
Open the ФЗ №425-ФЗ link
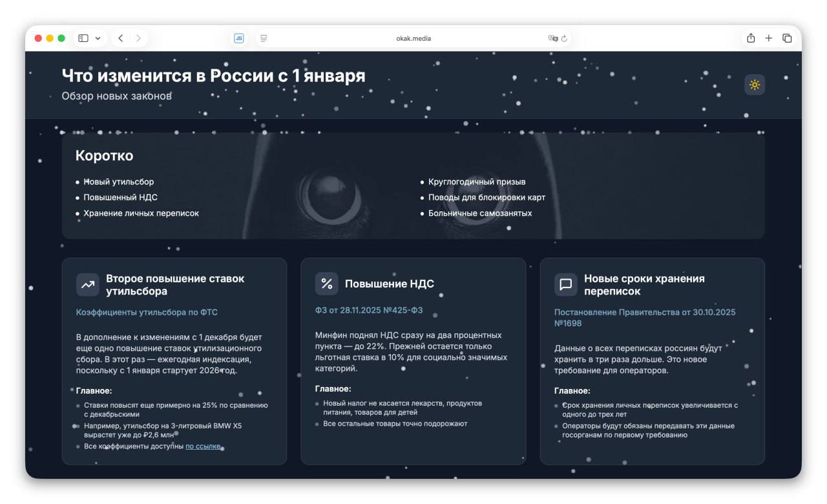coord(369,310)
